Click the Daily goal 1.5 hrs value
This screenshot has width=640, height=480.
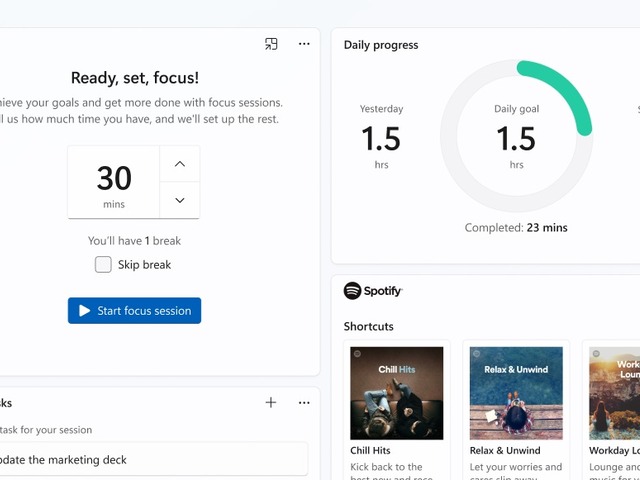(x=516, y=138)
